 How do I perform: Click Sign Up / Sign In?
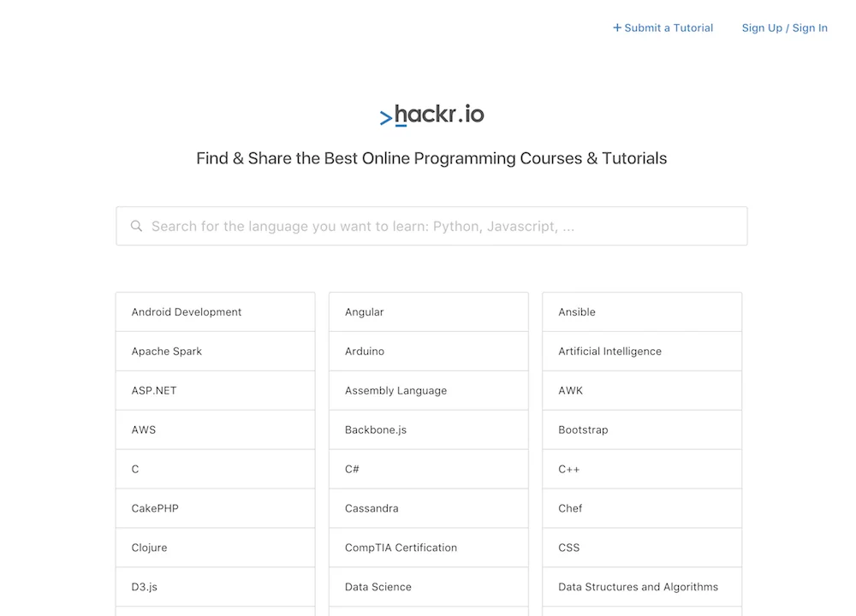[784, 27]
